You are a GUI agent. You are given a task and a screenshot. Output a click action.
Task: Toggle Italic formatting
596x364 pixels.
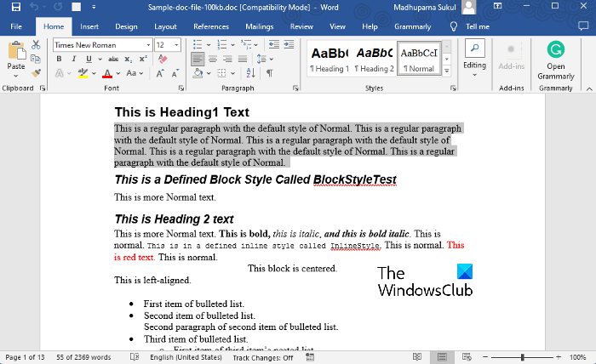pyautogui.click(x=72, y=59)
